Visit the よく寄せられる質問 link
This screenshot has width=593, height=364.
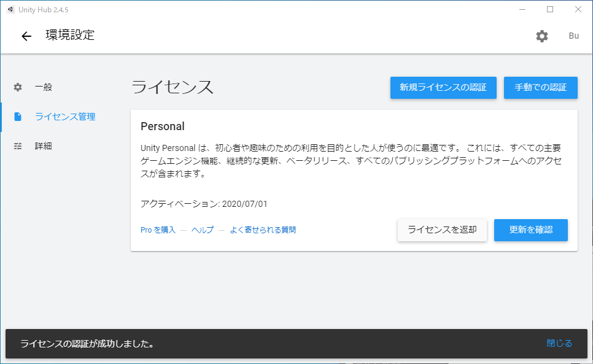pos(263,230)
